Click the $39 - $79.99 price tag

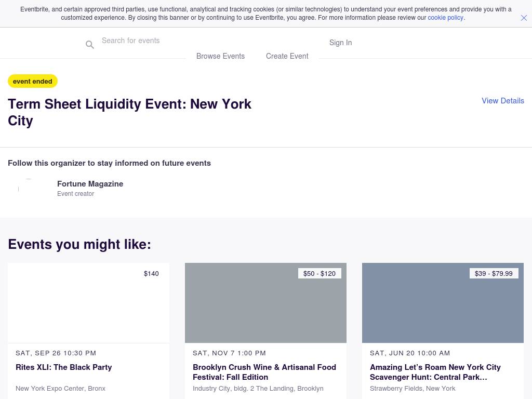click(493, 274)
